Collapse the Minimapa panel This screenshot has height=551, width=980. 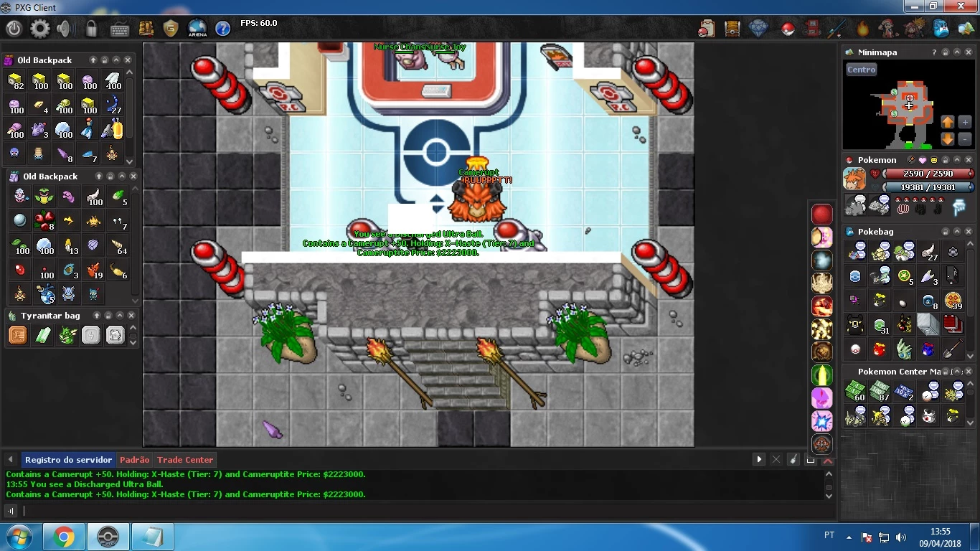pyautogui.click(x=957, y=52)
